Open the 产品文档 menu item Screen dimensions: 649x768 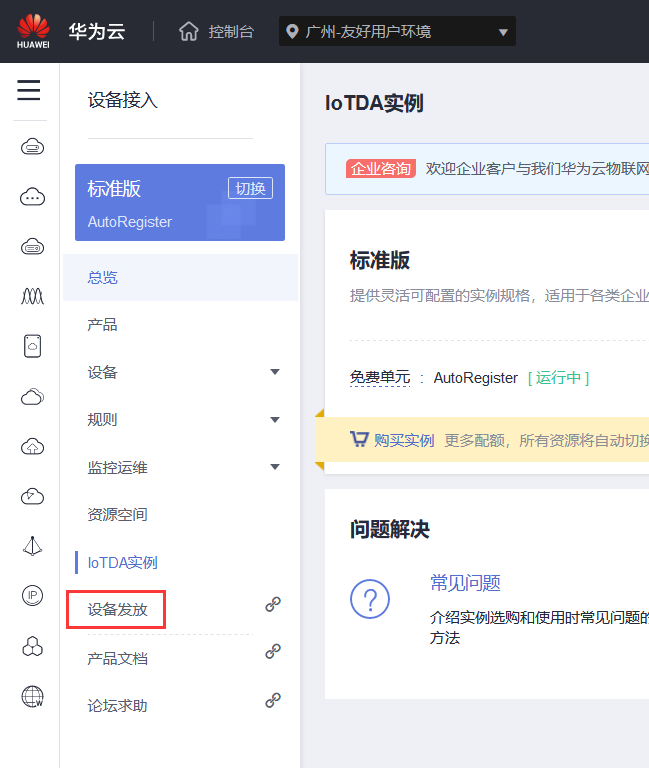point(117,658)
